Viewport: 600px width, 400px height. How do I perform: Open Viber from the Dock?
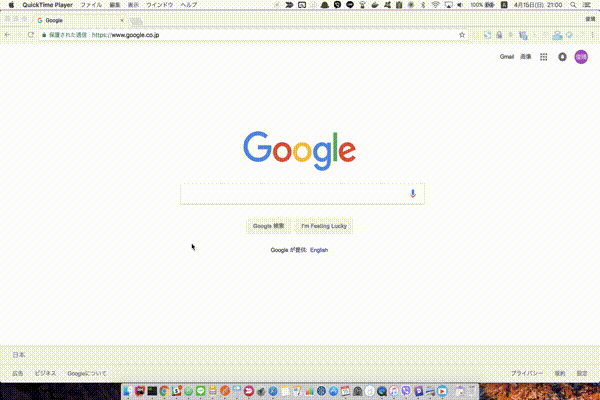tap(406, 391)
